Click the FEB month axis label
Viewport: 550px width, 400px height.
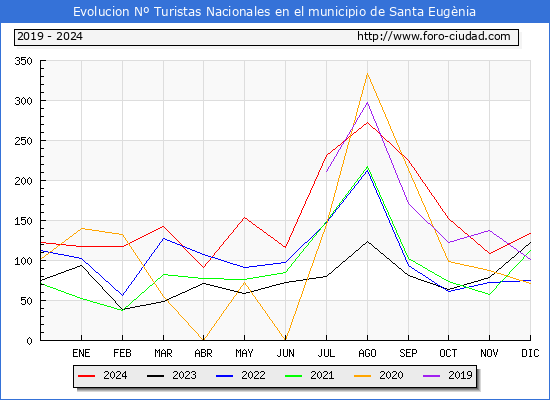(x=122, y=353)
